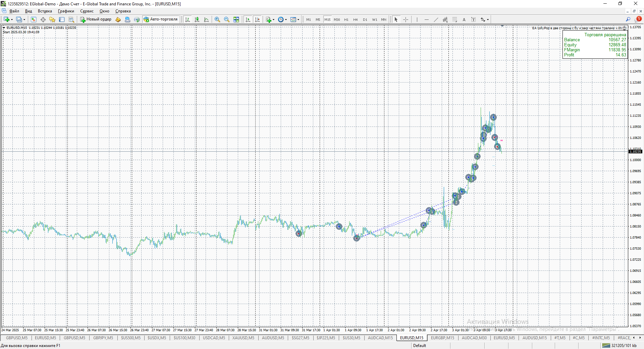Select the trendline drawing tool
Screen dimensions: 644x349
[436, 19]
